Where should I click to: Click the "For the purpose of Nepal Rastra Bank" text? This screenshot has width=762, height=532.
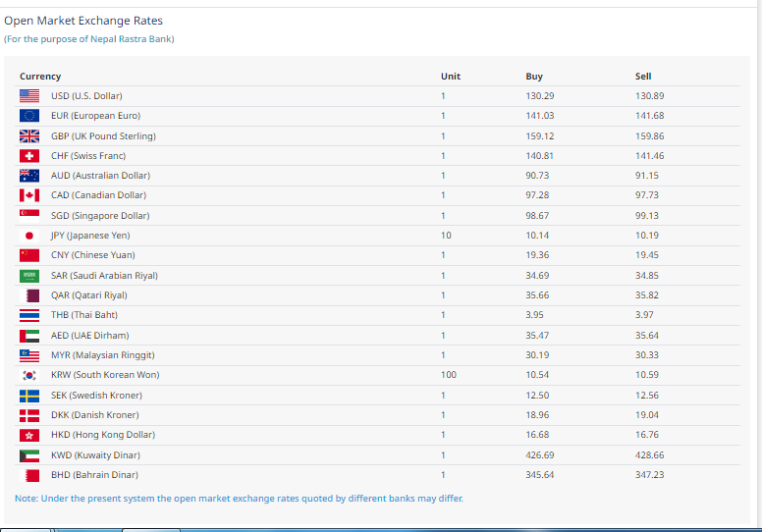89,39
